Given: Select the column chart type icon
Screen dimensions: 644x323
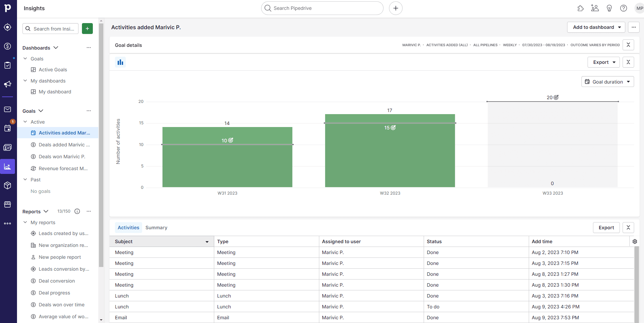Looking at the screenshot, I should point(120,62).
